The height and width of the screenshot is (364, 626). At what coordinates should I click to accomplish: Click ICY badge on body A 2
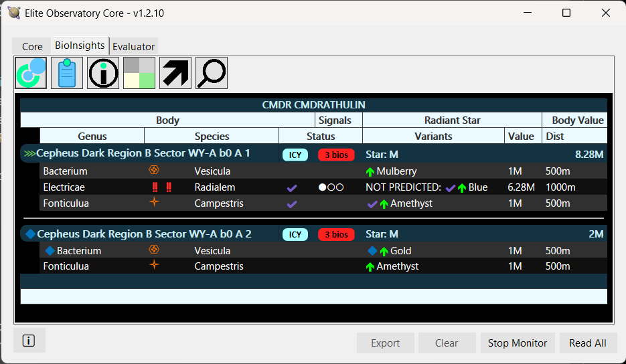coord(295,234)
